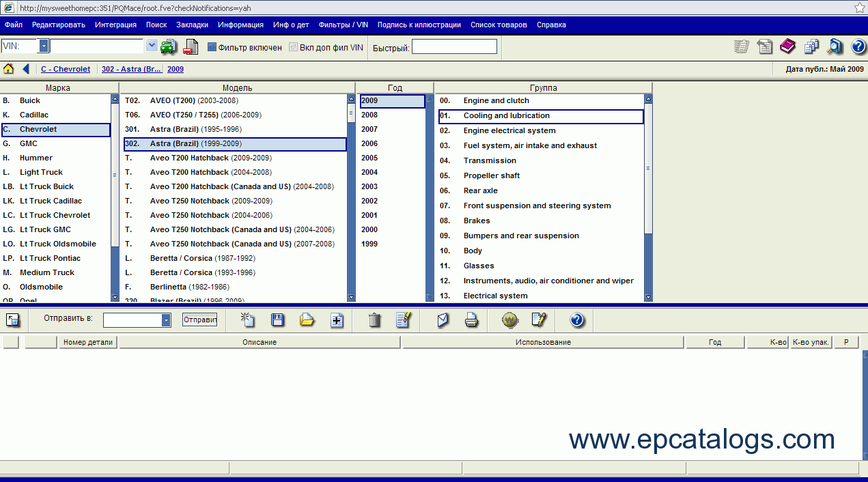Screen dimensions: 868x482
Task: Expand the 'Отправить в' dropdown
Action: pos(166,320)
